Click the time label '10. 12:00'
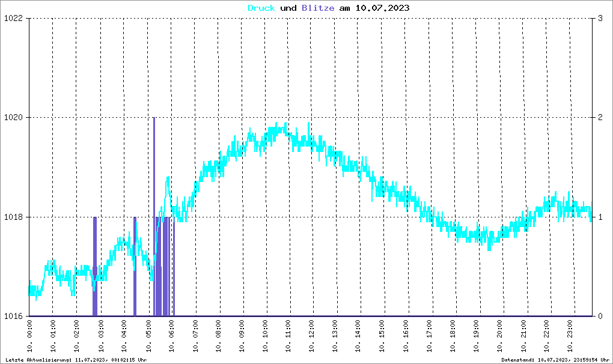Screen dimensions: 613x364 pos(311,336)
